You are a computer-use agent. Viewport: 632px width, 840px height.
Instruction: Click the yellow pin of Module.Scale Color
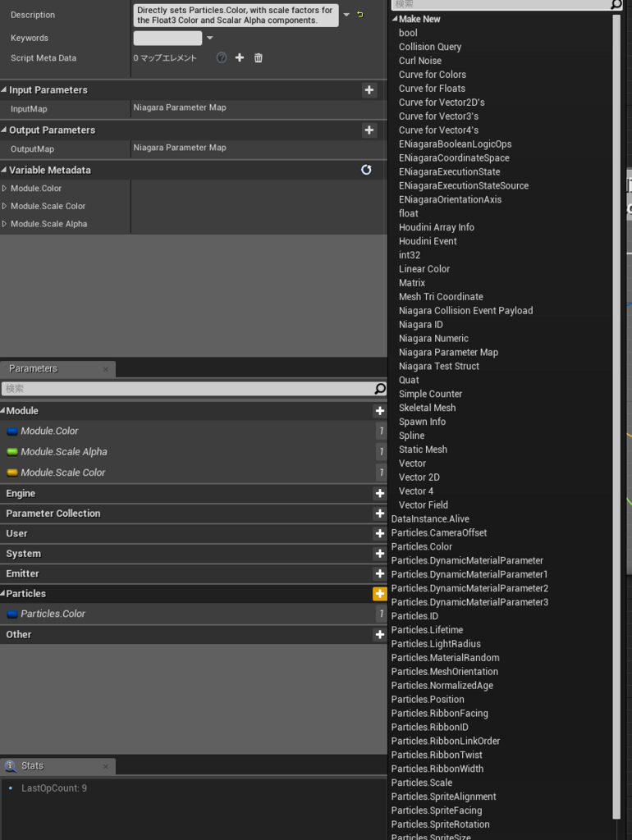(12, 472)
